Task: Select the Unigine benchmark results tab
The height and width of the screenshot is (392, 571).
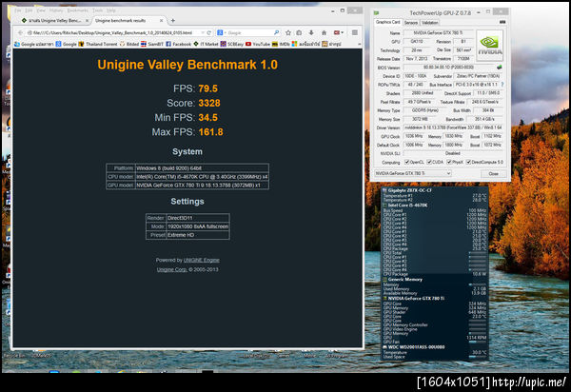Action: point(126,21)
